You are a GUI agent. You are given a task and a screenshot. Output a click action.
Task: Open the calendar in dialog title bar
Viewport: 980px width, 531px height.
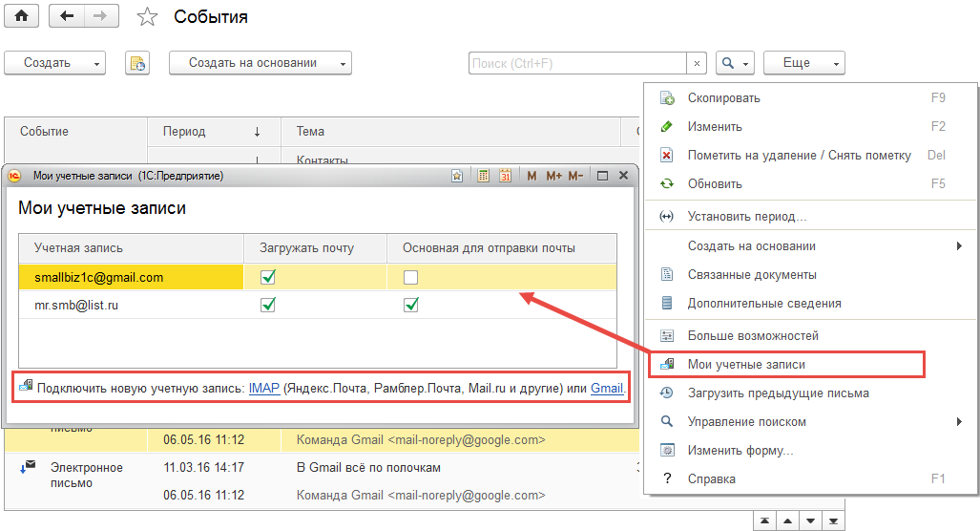click(505, 176)
